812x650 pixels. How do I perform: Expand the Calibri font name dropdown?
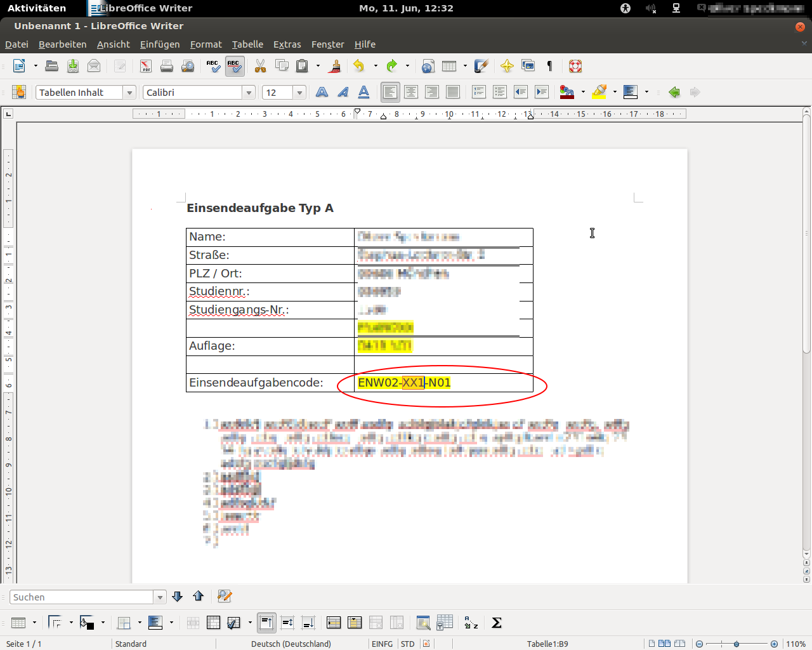pos(249,93)
